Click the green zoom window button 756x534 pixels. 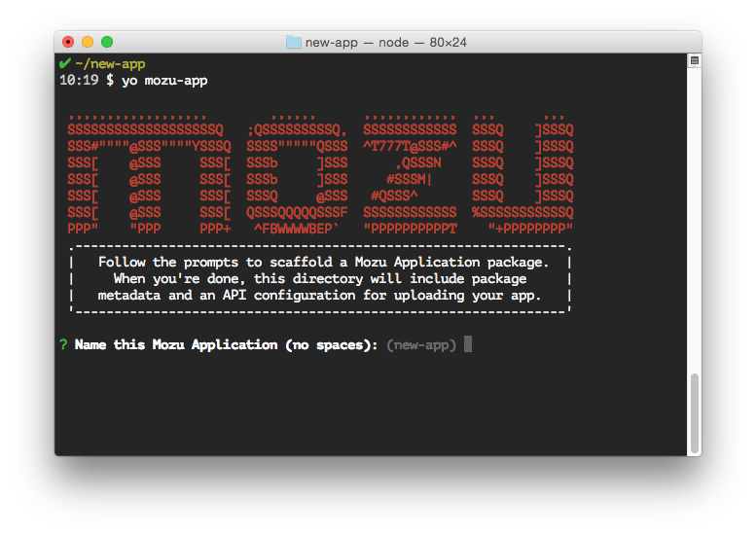107,42
